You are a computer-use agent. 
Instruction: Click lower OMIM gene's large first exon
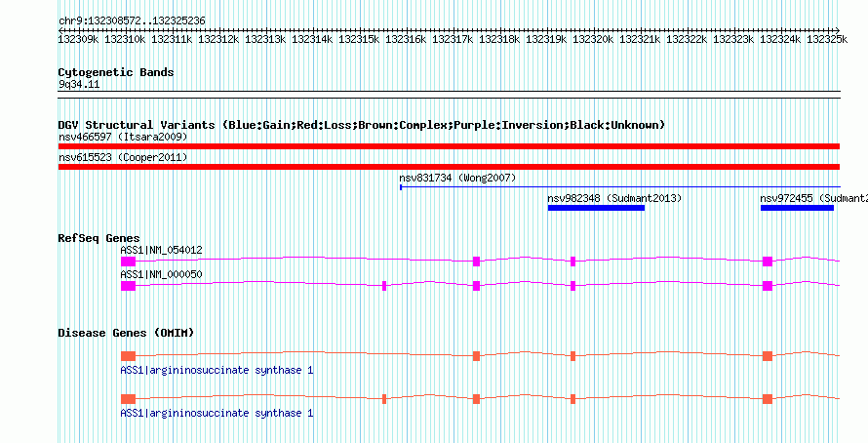point(128,399)
